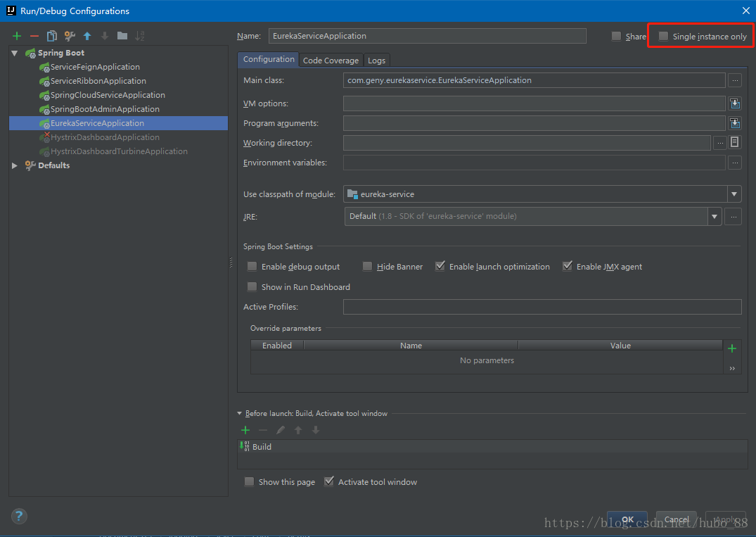
Task: Expand the Defaults tree node
Action: (x=15, y=165)
